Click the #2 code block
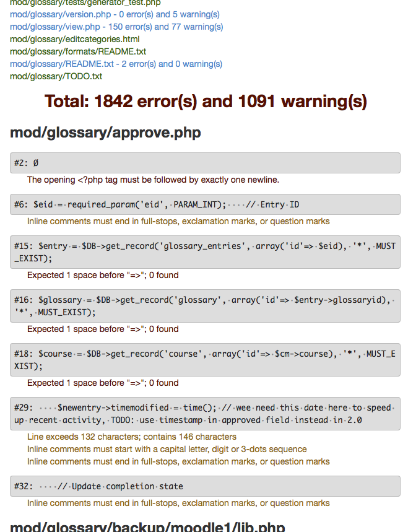The height and width of the screenshot is (532, 408). 205,163
